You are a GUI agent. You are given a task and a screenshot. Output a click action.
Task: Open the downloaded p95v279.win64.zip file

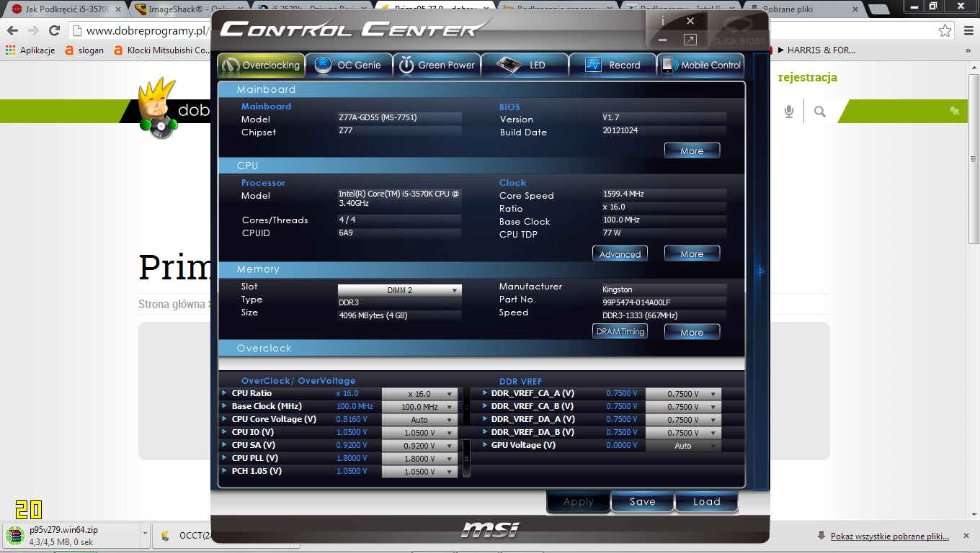72,535
